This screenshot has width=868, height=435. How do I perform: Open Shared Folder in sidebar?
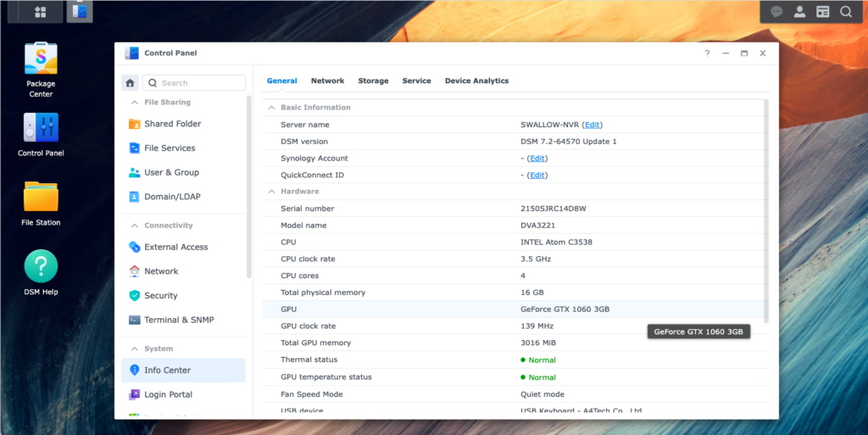(172, 124)
